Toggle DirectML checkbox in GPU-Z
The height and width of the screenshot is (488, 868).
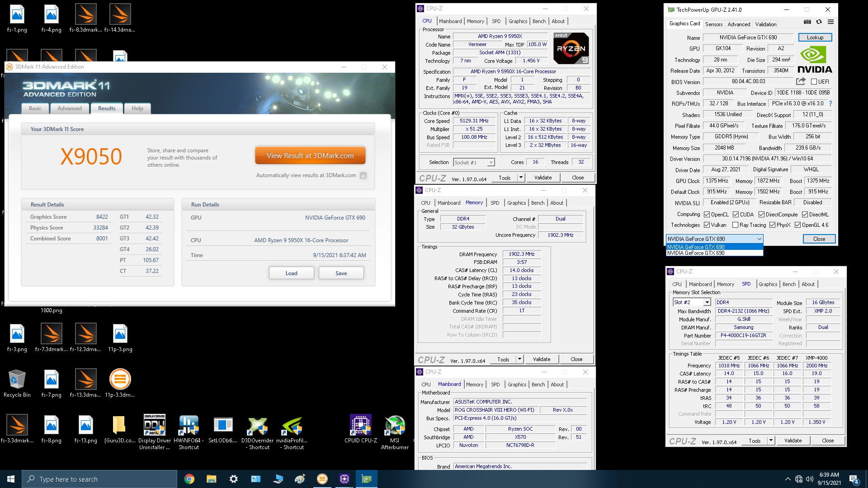[805, 215]
